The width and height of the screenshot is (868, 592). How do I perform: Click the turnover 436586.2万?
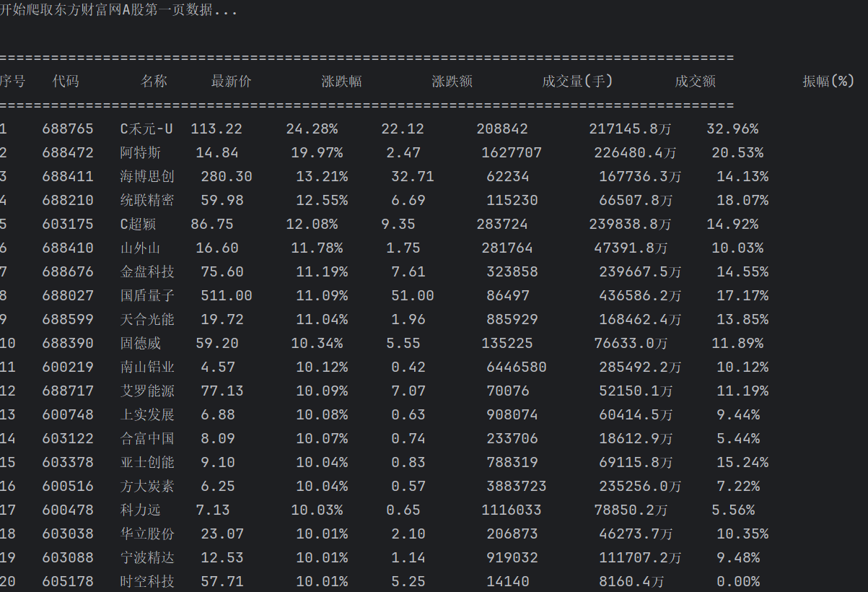point(640,296)
